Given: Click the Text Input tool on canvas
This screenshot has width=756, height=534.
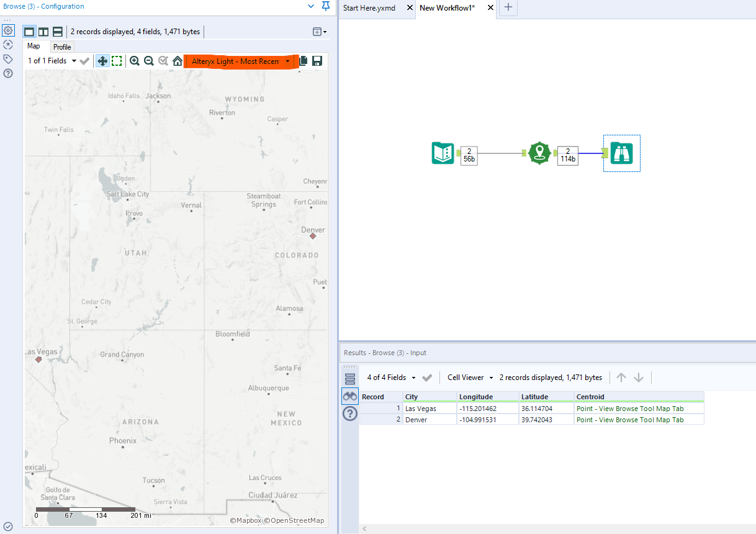Looking at the screenshot, I should (x=443, y=153).
